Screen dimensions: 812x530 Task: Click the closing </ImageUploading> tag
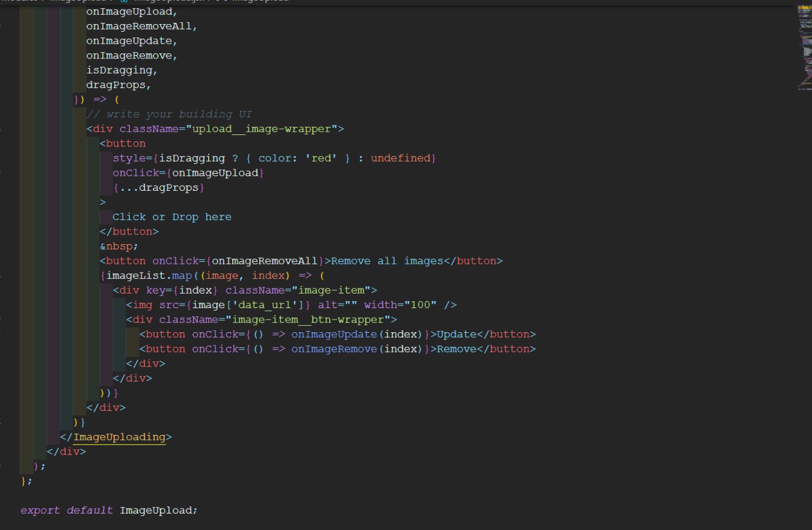point(116,437)
